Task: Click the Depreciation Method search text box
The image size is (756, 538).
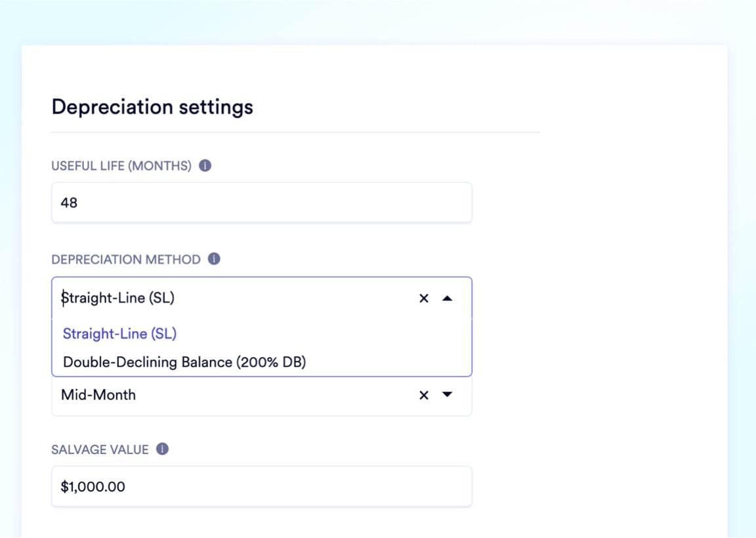Action: tap(230, 299)
